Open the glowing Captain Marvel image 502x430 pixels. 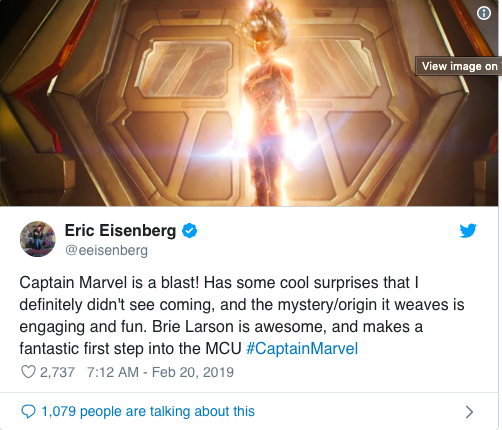tap(249, 103)
